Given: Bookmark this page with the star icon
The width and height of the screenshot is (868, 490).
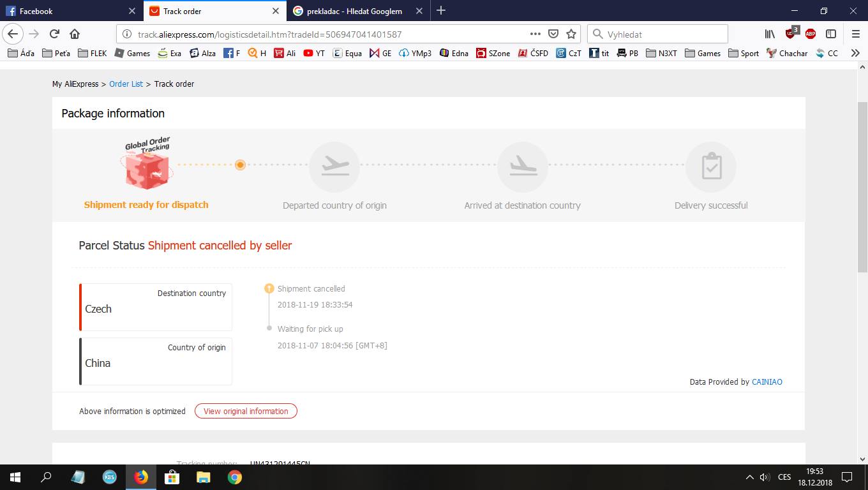Looking at the screenshot, I should tap(571, 34).
